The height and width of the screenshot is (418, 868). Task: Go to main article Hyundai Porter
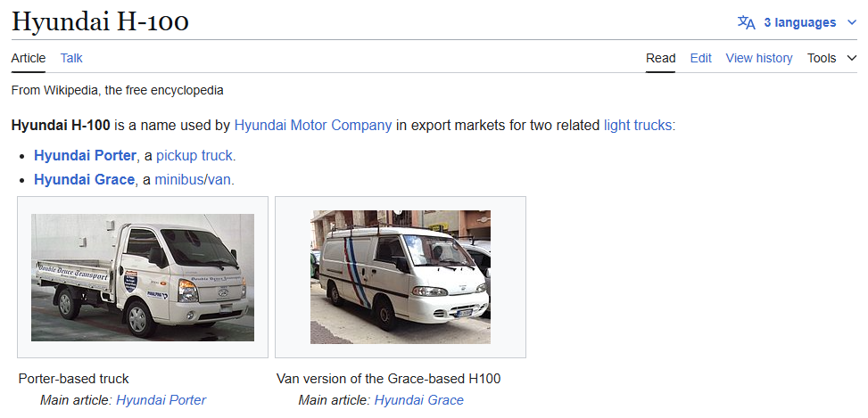tap(161, 400)
